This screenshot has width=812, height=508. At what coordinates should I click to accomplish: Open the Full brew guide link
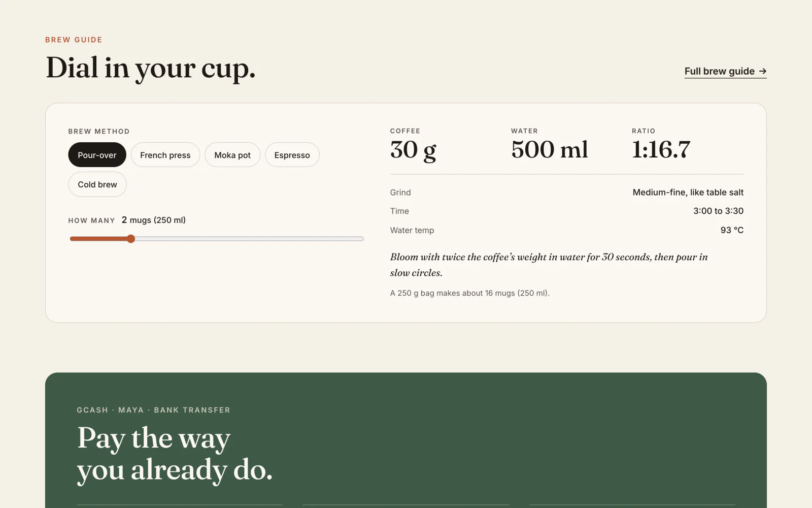pos(725,72)
